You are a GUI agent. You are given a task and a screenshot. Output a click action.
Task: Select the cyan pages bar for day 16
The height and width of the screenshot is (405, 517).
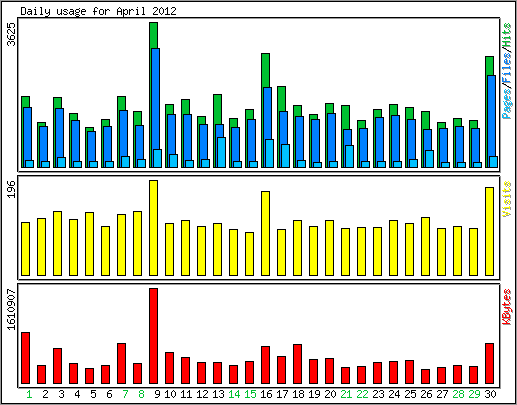(x=269, y=153)
